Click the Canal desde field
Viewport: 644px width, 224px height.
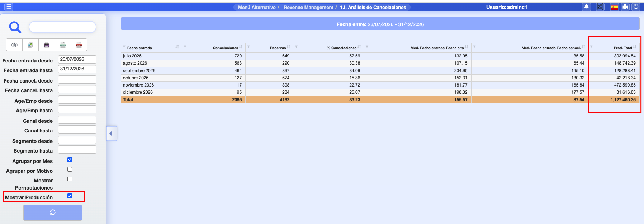point(77,120)
